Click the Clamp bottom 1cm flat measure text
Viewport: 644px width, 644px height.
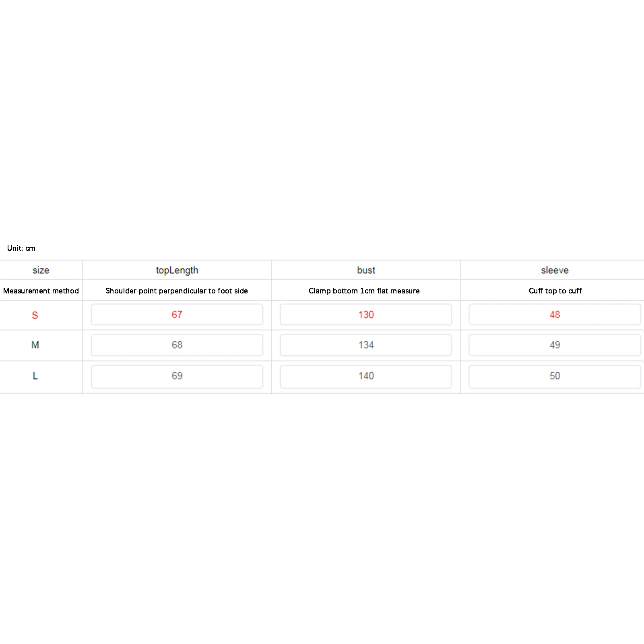364,291
